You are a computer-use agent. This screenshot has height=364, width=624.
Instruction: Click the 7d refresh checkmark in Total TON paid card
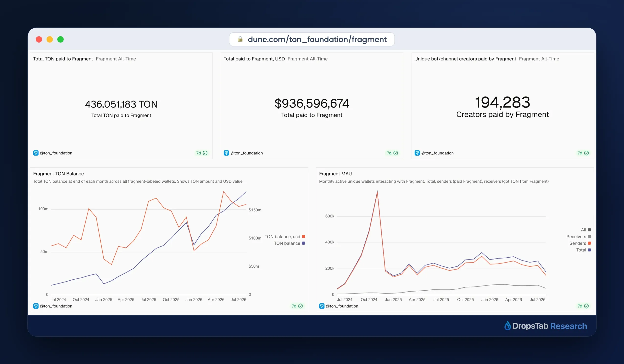[205, 153]
